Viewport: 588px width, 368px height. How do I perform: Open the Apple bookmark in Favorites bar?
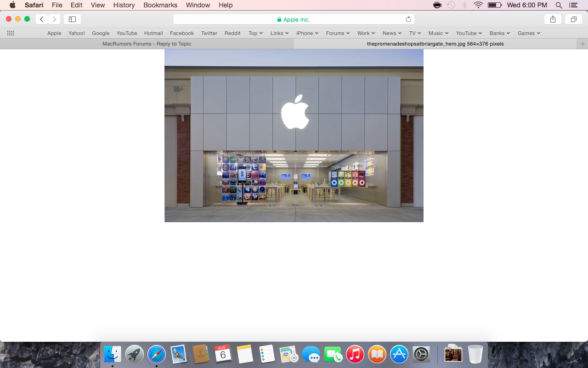(54, 33)
